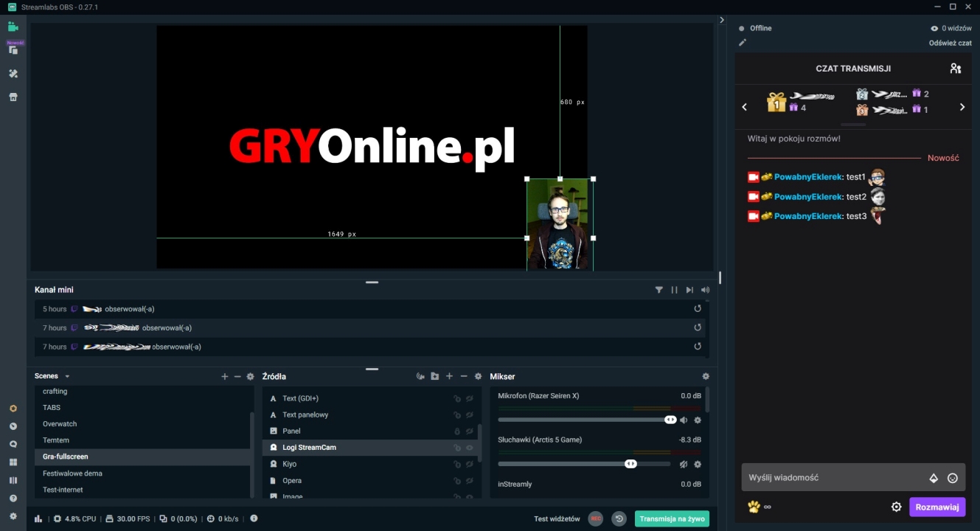
Task: Open the emoji picker in chat input
Action: point(952,477)
